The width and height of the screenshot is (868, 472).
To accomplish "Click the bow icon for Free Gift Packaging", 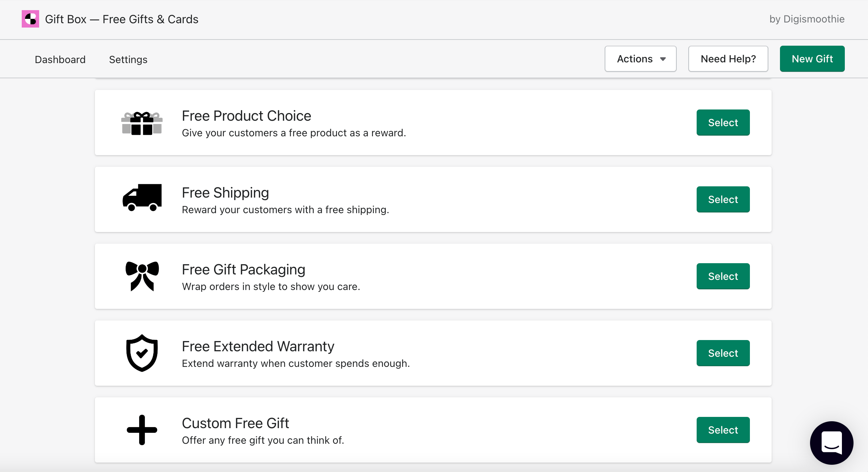I will tap(142, 276).
